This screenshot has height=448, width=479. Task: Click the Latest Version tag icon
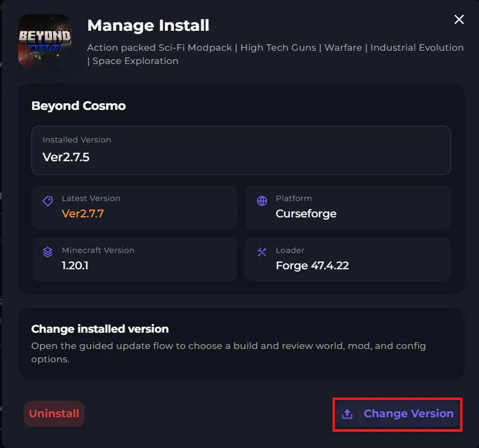48,201
